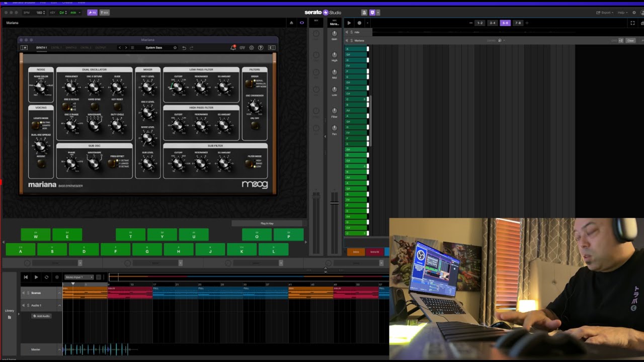Viewport: 644px width, 362px height.
Task: Click the purple Twitch icon in toolbar
Action: point(372,13)
